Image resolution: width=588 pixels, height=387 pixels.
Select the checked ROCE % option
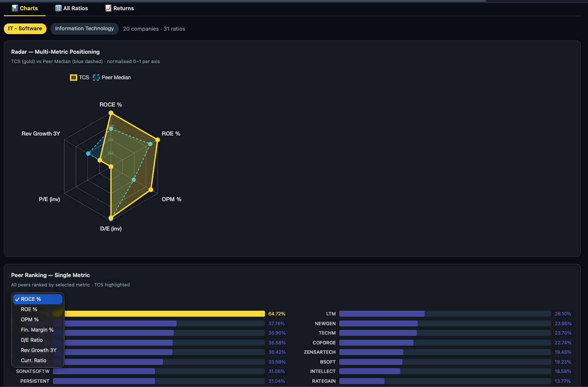click(32, 299)
